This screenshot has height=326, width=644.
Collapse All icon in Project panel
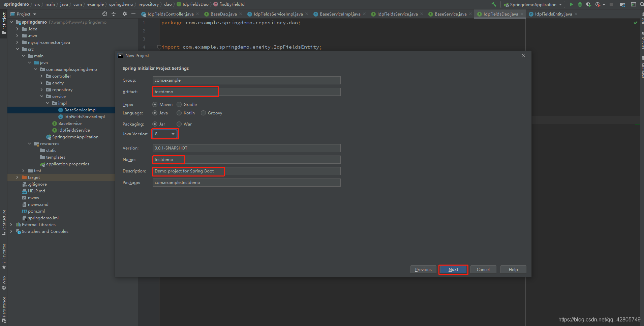(114, 14)
